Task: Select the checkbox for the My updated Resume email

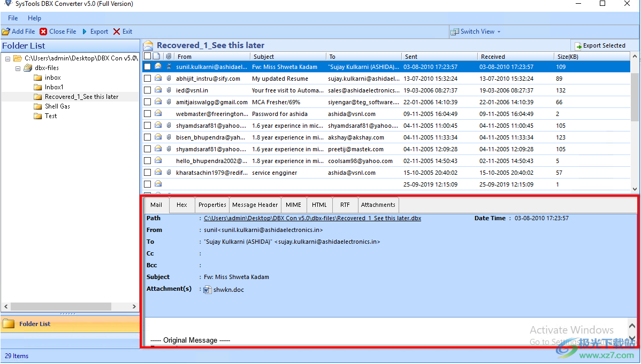Action: [147, 78]
